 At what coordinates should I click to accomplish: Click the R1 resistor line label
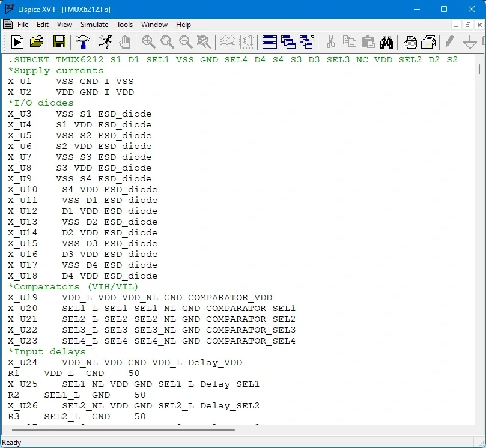point(14,373)
